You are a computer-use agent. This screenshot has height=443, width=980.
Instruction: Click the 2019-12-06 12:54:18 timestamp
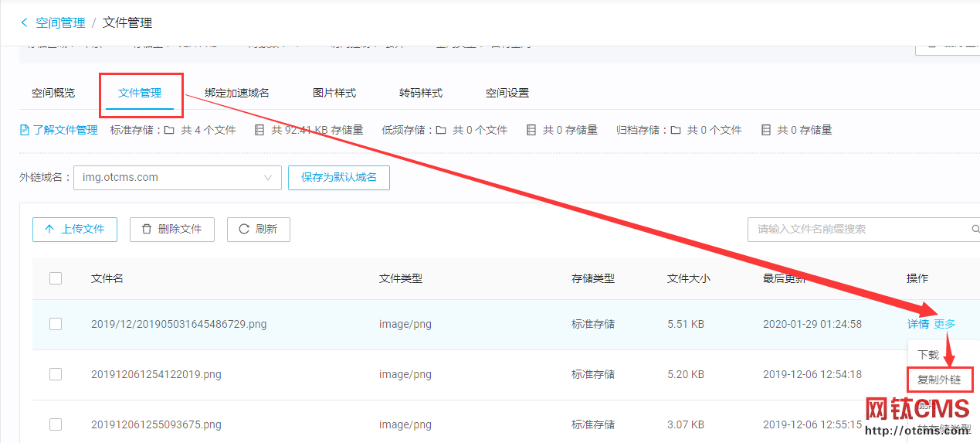click(x=812, y=374)
